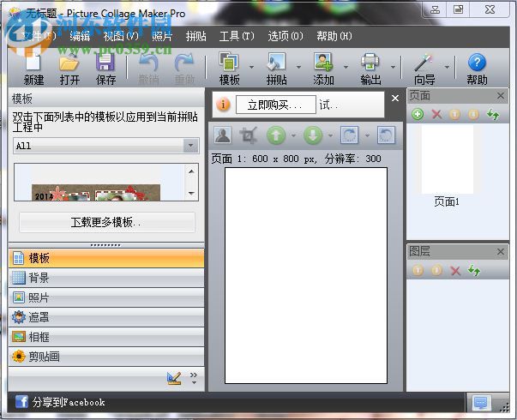The image size is (517, 420).
Task: Expand dropdown next to rotate clockwise icon
Action: pos(367,135)
